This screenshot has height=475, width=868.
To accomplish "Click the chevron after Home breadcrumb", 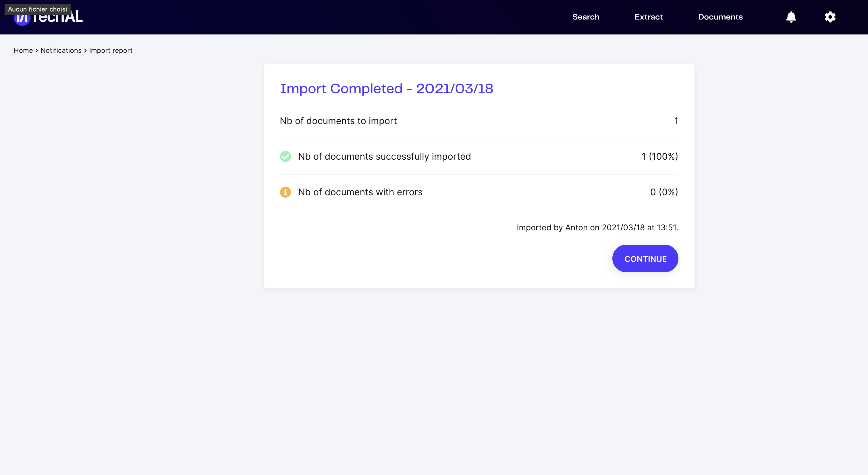I will pyautogui.click(x=37, y=51).
